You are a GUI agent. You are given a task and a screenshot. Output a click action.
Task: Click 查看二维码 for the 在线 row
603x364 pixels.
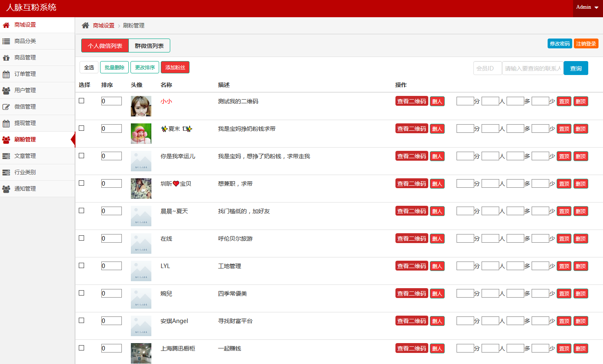click(411, 239)
